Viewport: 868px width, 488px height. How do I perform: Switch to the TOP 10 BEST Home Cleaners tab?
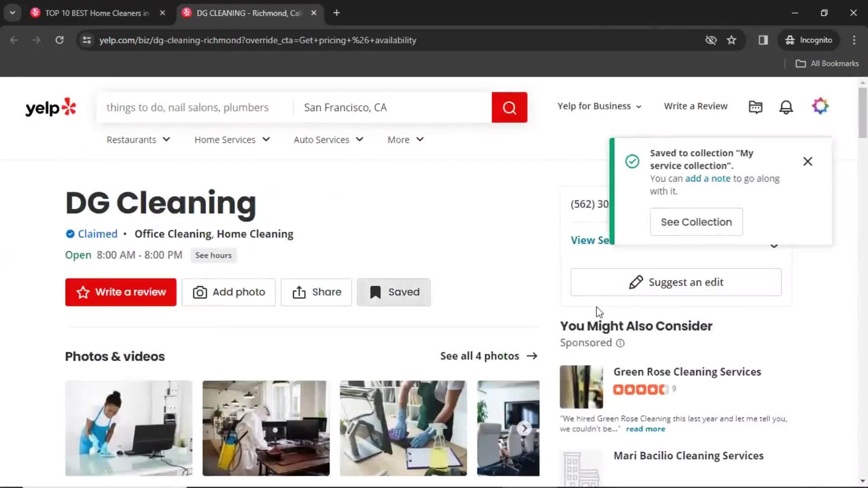[97, 13]
